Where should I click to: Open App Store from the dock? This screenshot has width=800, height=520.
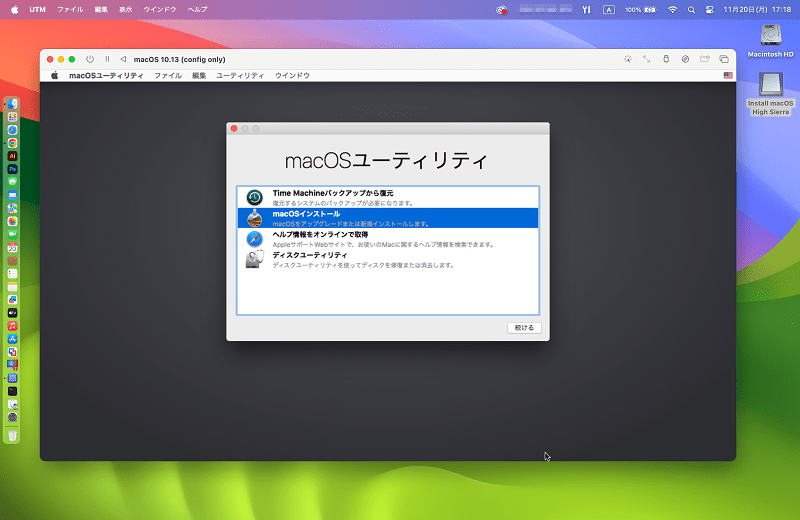coord(12,339)
